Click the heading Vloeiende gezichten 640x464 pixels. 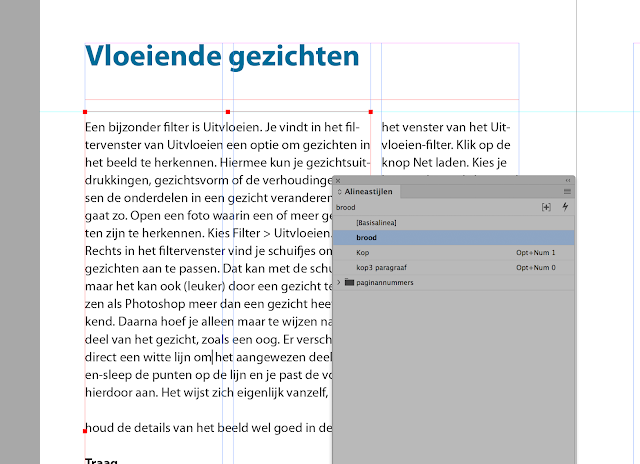pyautogui.click(x=222, y=56)
